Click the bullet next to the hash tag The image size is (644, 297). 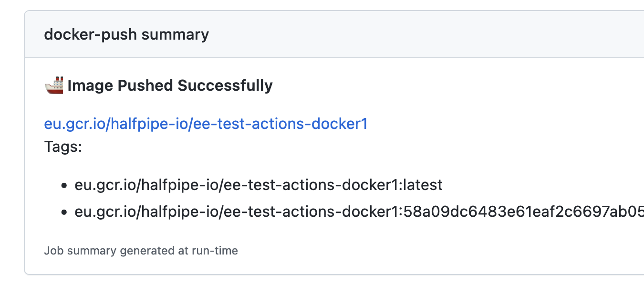pos(63,212)
